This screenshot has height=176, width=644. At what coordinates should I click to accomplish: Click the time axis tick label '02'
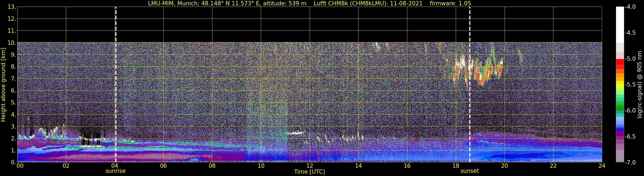tap(66, 166)
